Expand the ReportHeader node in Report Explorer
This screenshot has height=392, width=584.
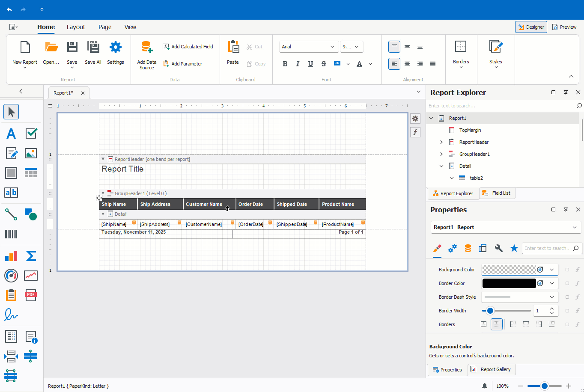pyautogui.click(x=441, y=142)
